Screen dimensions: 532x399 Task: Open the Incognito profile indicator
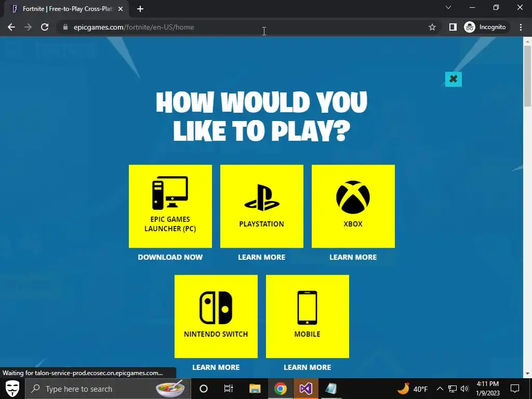point(485,27)
